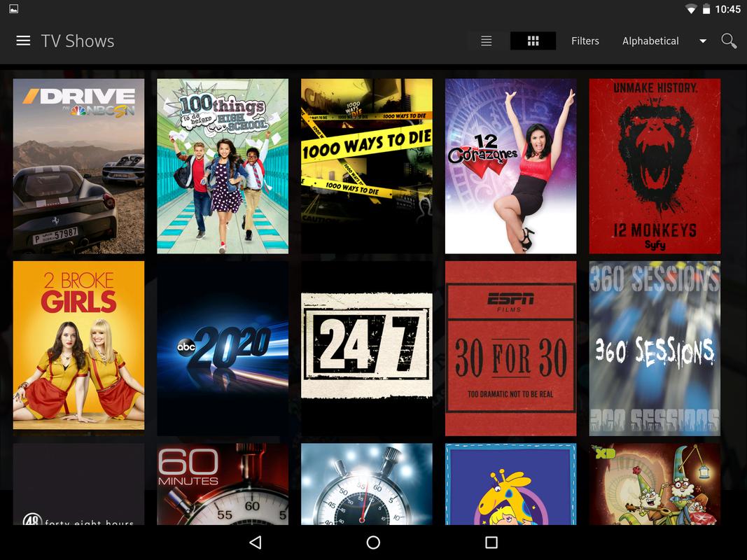
Task: Open the search magnifier icon
Action: [x=729, y=41]
